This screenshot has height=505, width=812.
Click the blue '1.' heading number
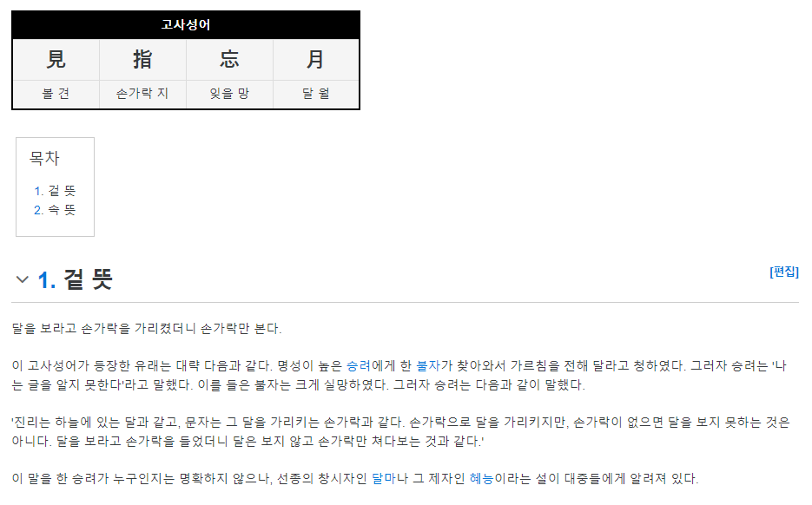pos(47,280)
